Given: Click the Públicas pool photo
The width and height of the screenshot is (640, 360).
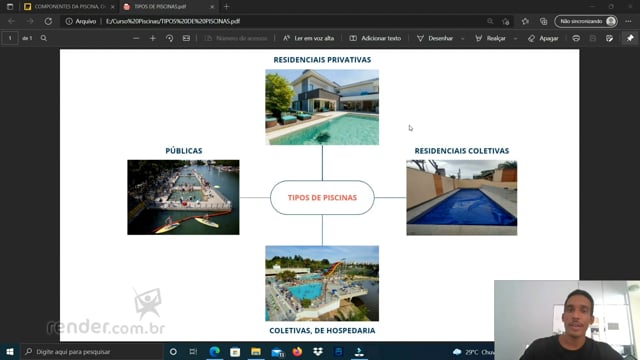Looking at the screenshot, I should [x=183, y=197].
